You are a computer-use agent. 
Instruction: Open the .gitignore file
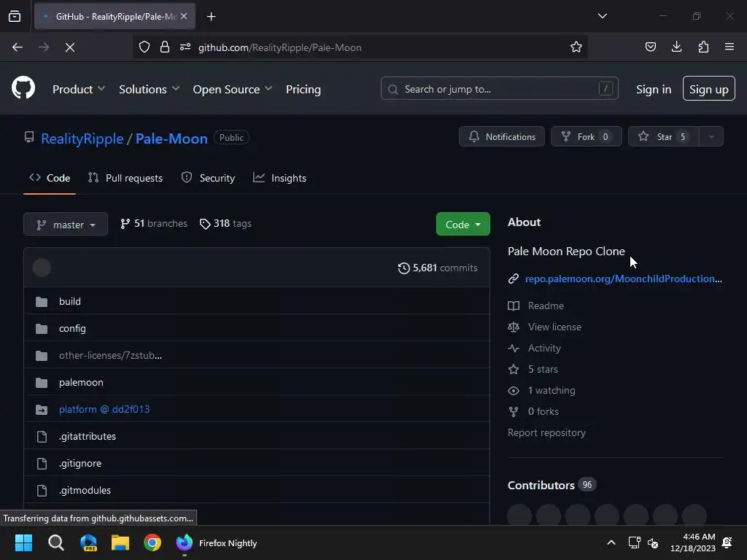click(80, 463)
